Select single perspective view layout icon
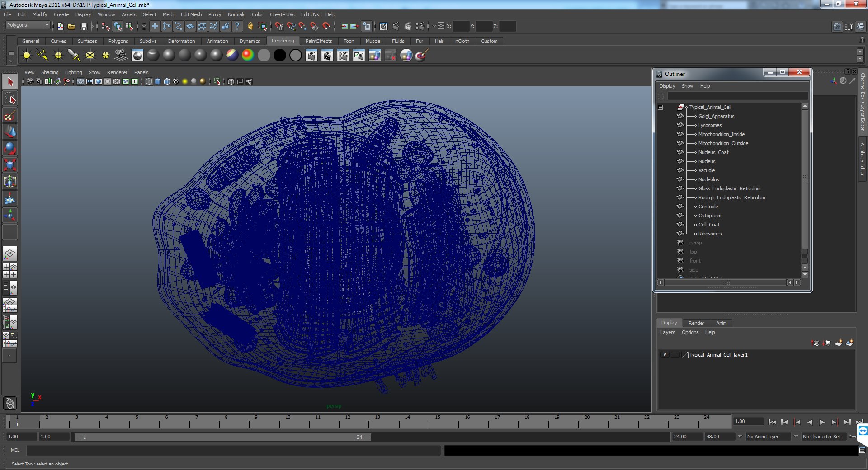The image size is (868, 470). (x=10, y=254)
